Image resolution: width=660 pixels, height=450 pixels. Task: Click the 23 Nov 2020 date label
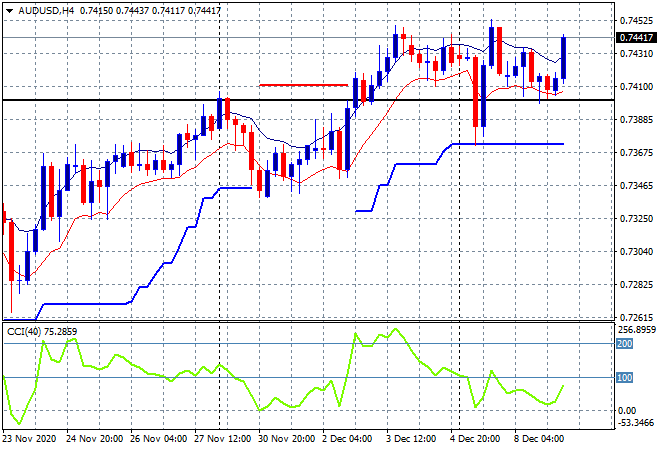[29, 439]
